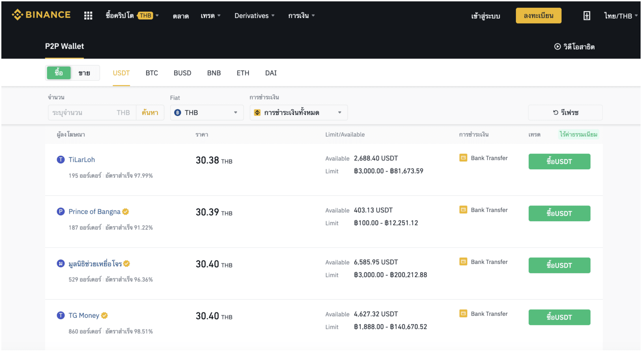Select the DAI tab

click(x=271, y=73)
